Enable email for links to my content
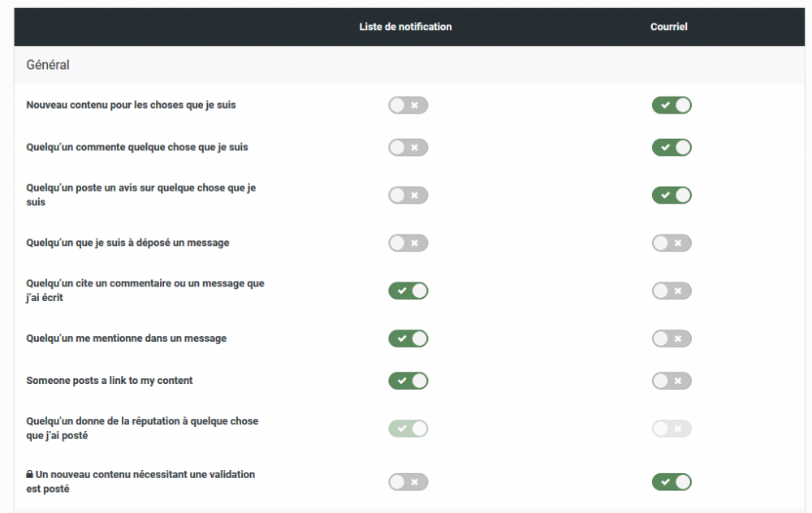The width and height of the screenshot is (812, 513). (672, 381)
